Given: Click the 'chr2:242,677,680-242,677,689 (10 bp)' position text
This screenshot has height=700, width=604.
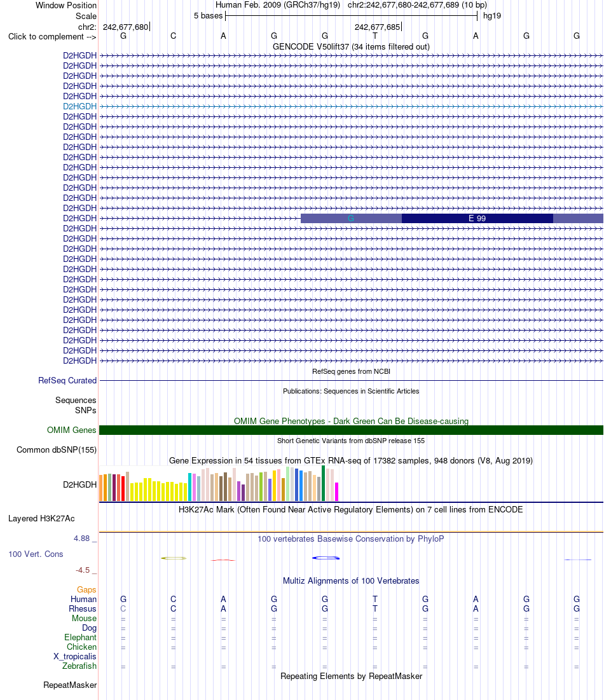Looking at the screenshot, I should (x=418, y=5).
